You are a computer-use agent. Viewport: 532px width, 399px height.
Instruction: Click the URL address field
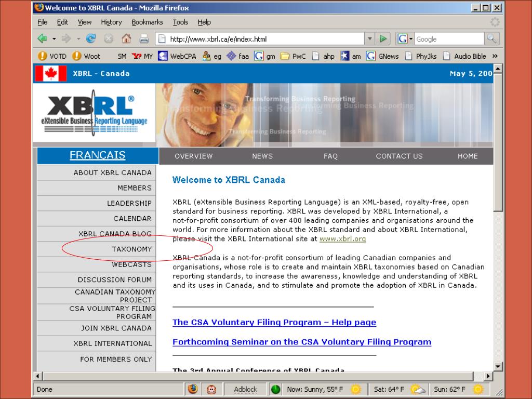click(x=260, y=38)
